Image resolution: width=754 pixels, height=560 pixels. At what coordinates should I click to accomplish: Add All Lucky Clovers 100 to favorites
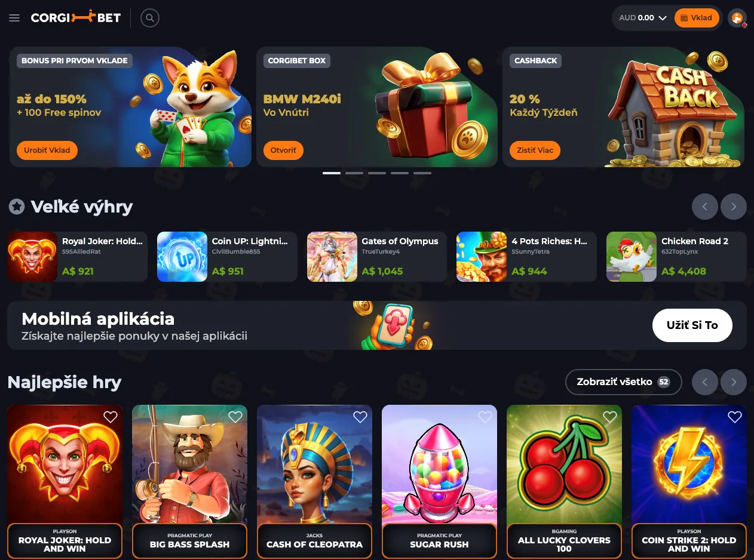(x=610, y=417)
